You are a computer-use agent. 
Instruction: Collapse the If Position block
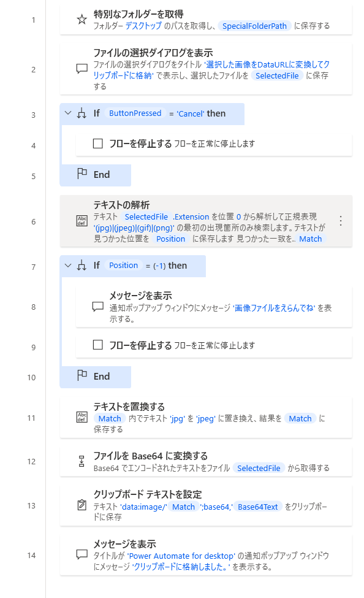click(x=68, y=265)
